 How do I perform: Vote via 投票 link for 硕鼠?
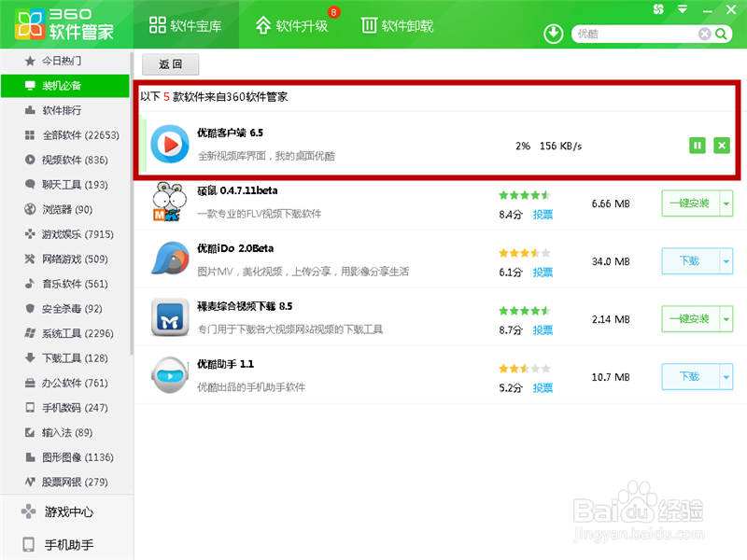(543, 215)
